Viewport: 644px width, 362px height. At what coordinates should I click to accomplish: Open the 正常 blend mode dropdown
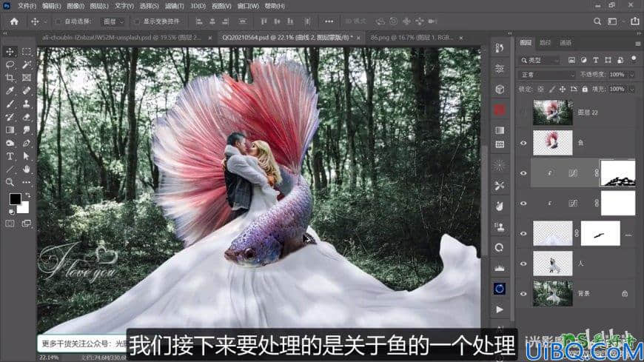coord(547,75)
